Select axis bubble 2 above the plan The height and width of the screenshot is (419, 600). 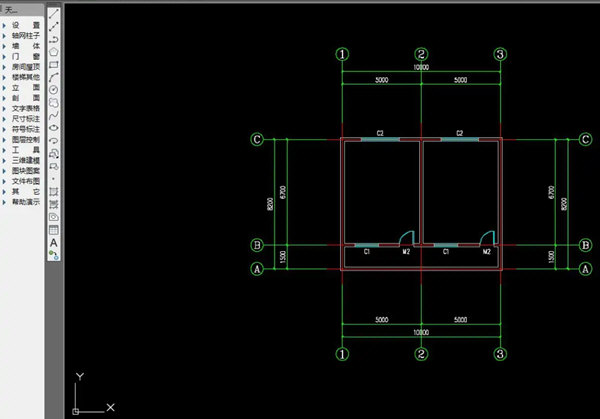(421, 54)
